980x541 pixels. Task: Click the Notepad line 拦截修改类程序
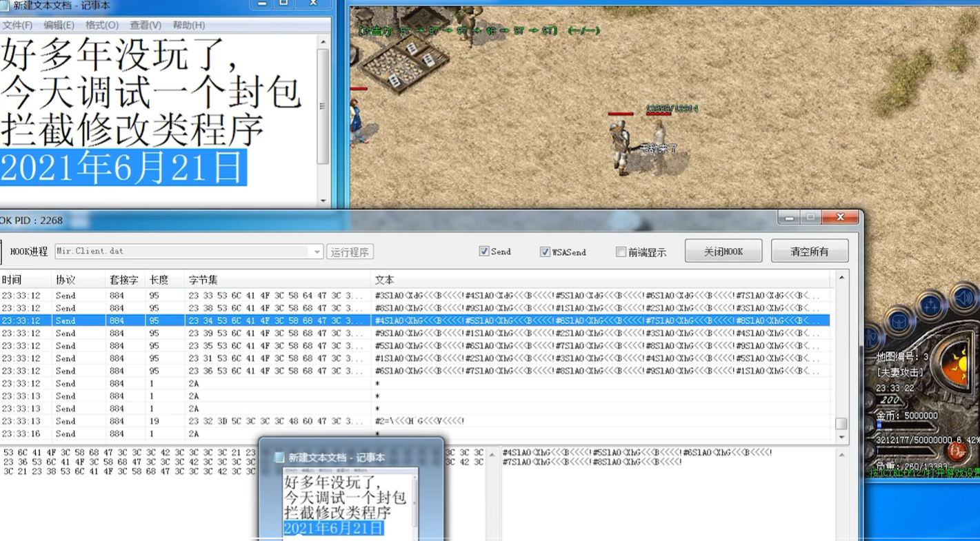[x=132, y=129]
